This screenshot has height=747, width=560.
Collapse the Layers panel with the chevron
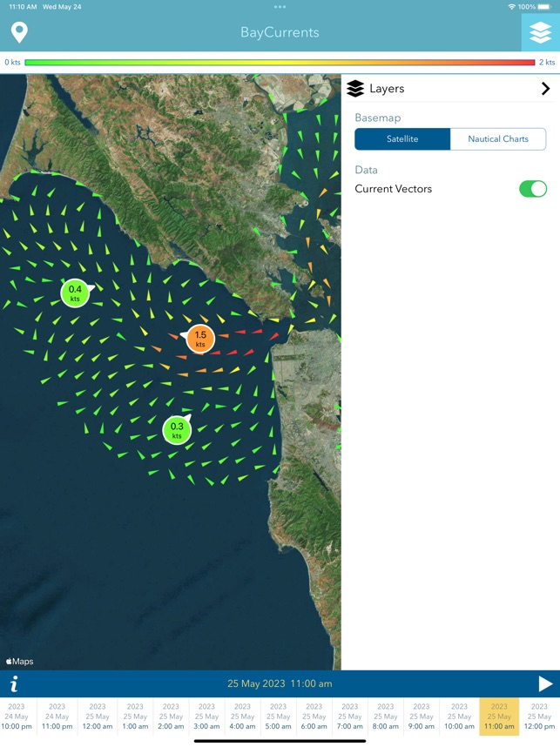coord(546,89)
